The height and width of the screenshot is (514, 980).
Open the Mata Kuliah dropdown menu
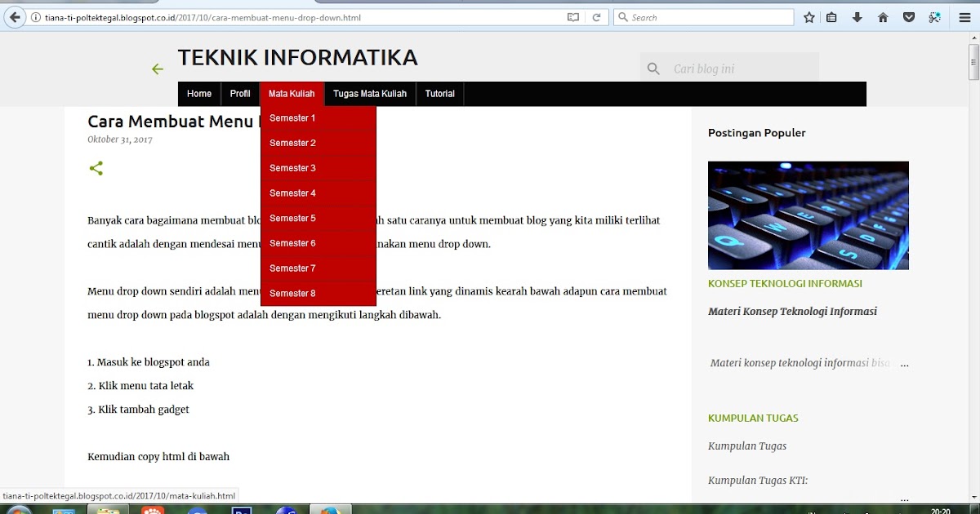coord(292,93)
